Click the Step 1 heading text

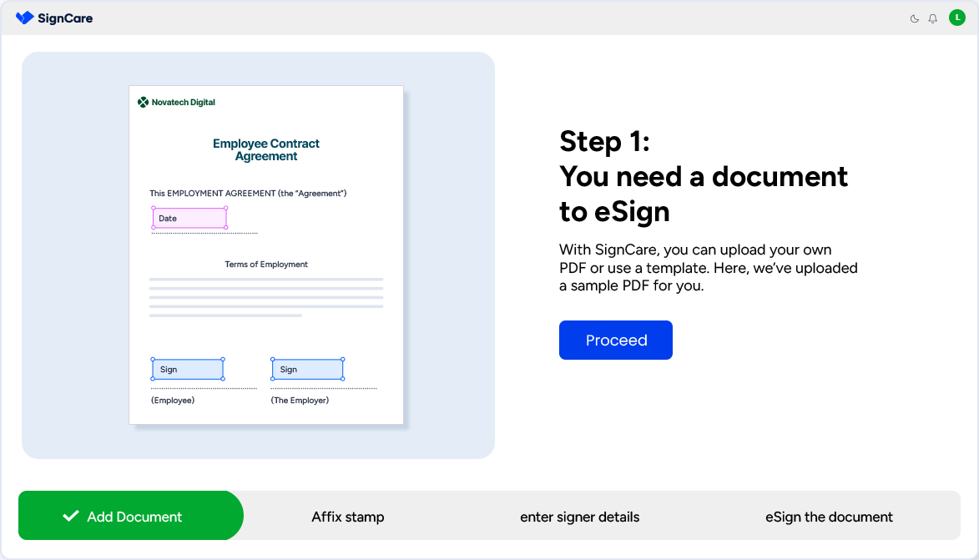pyautogui.click(x=704, y=176)
